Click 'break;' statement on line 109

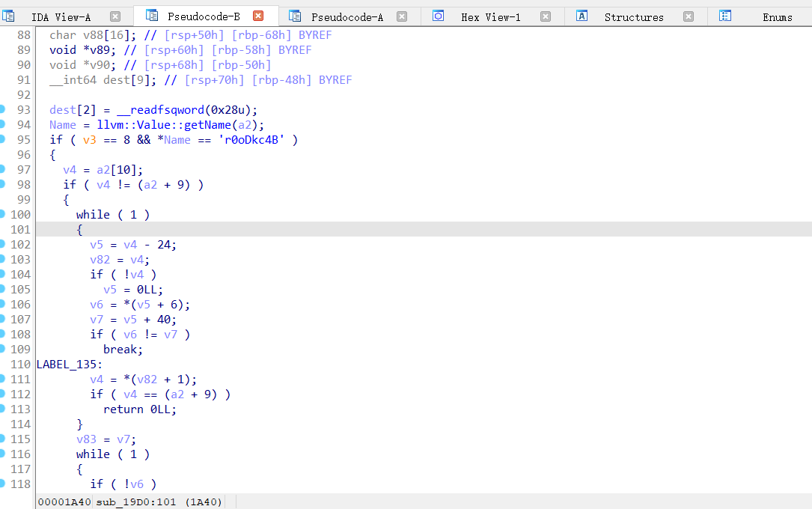[123, 350]
